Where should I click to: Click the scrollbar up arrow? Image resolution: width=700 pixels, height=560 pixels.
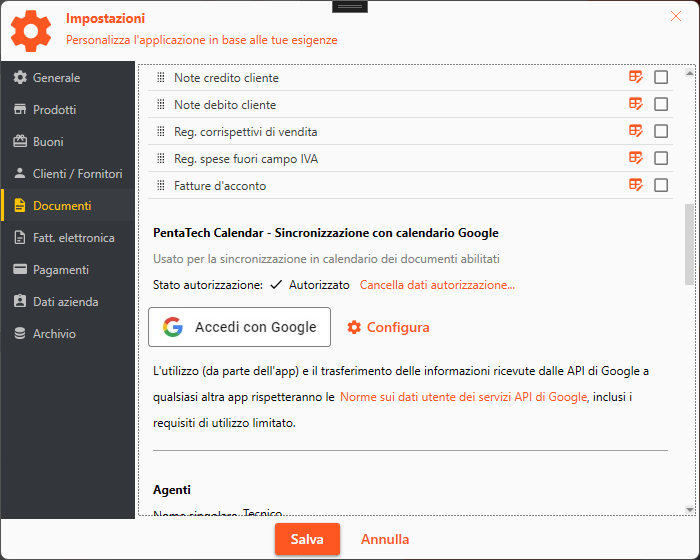click(x=690, y=73)
